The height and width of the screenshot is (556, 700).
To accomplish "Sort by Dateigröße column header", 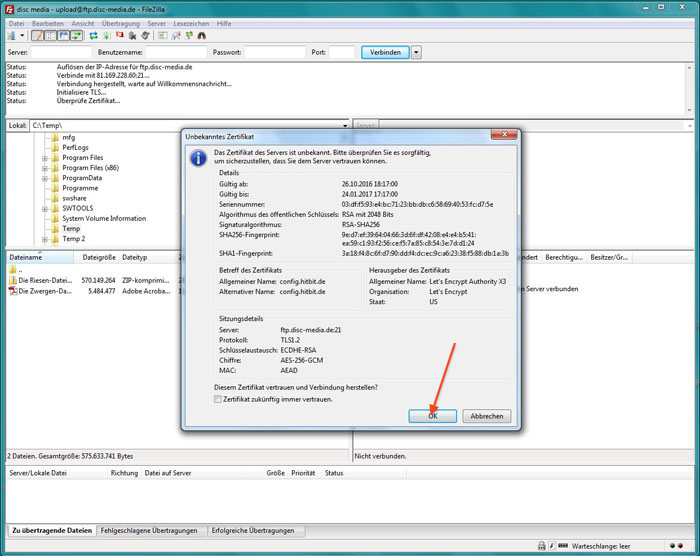I will click(x=97, y=258).
